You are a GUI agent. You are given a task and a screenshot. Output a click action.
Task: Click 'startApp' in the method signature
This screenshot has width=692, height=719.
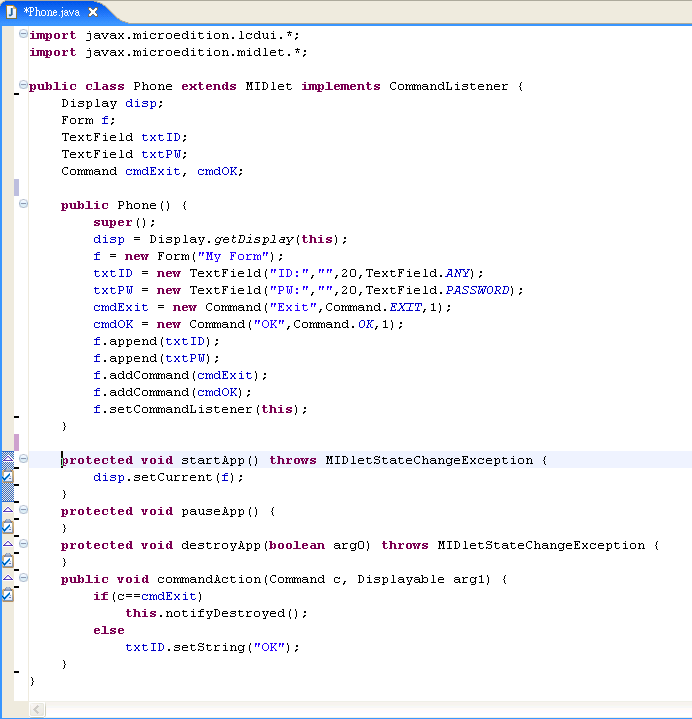pyautogui.click(x=213, y=460)
